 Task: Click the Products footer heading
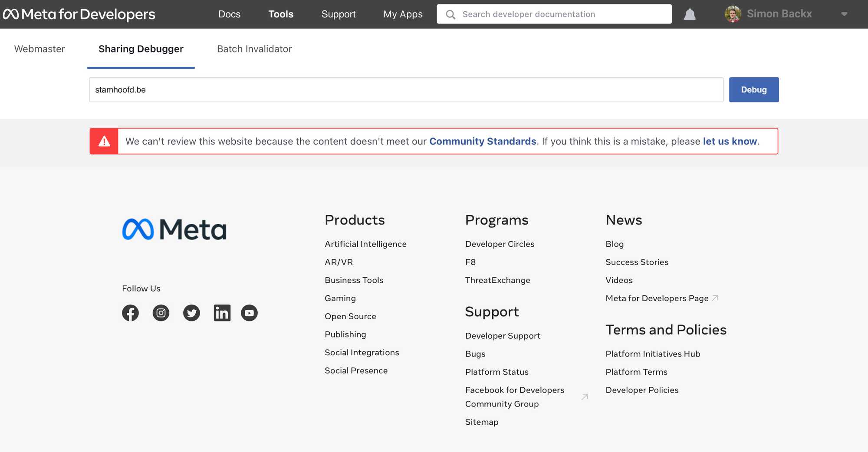coord(355,220)
